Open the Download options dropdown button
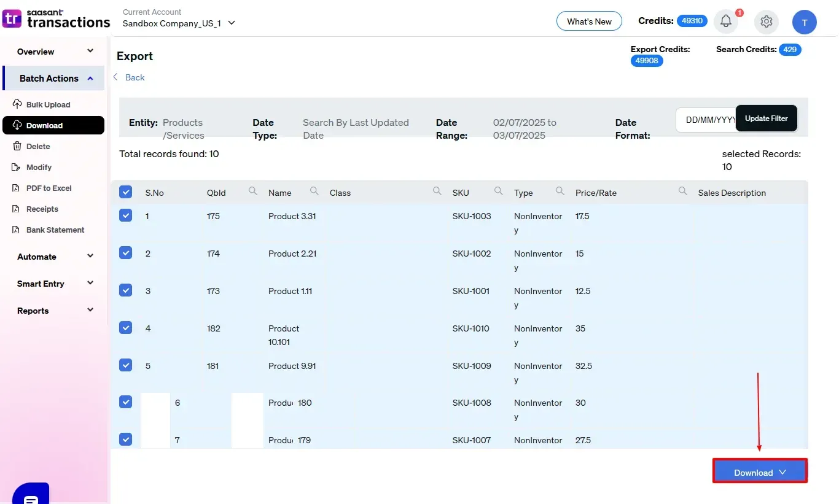This screenshot has height=504, width=839. pyautogui.click(x=760, y=471)
